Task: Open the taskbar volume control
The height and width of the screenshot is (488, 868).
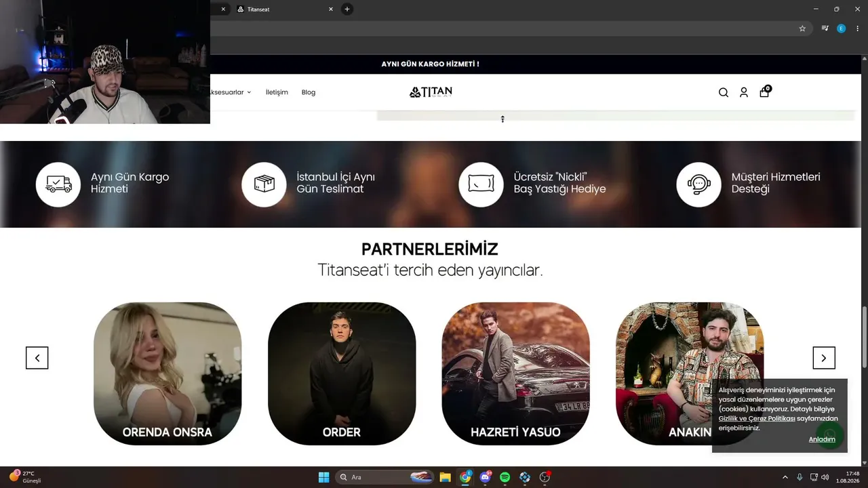Action: (x=825, y=477)
